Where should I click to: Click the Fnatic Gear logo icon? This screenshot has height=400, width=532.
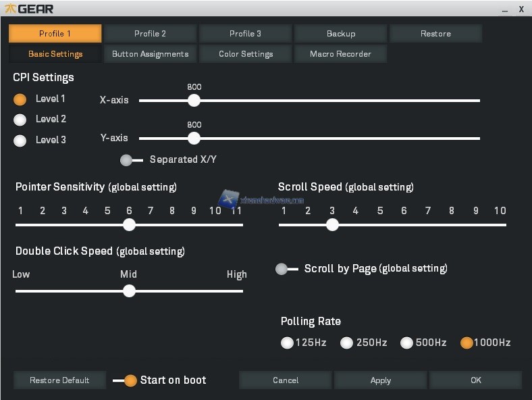pos(11,9)
